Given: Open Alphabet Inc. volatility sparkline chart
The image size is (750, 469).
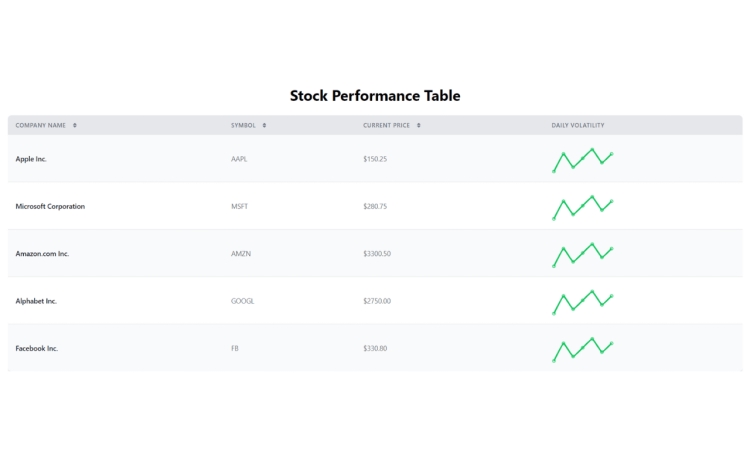Looking at the screenshot, I should tap(583, 302).
